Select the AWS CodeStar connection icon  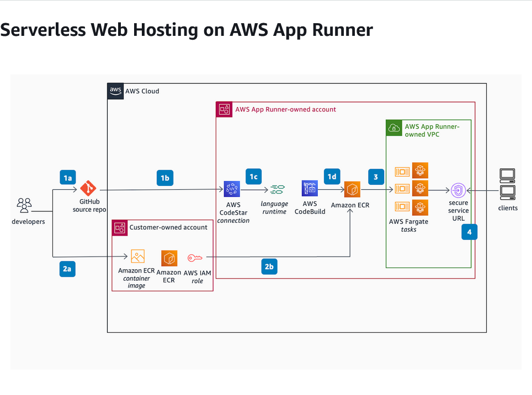tap(232, 188)
